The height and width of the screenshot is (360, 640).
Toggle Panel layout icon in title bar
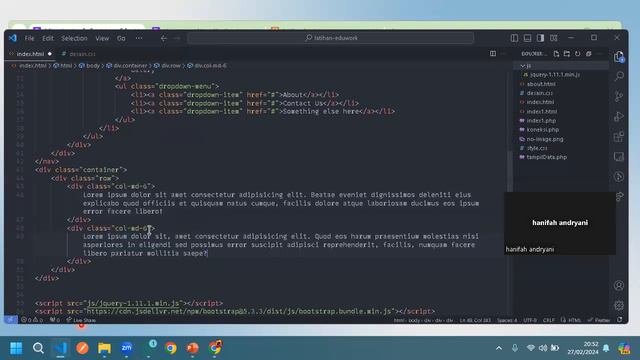527,38
